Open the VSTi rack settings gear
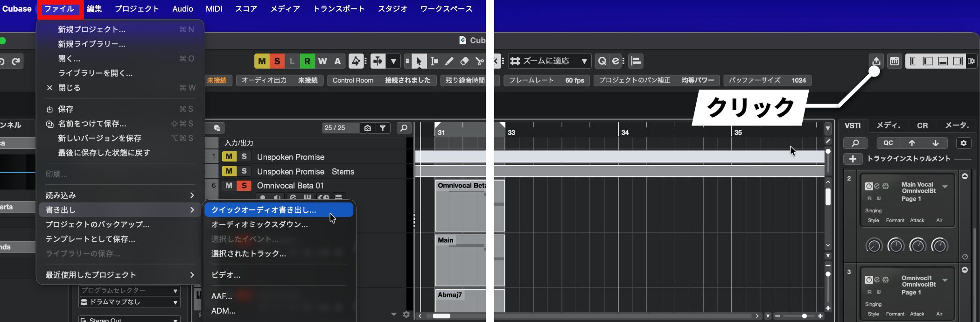This screenshot has height=322, width=980. [963, 143]
